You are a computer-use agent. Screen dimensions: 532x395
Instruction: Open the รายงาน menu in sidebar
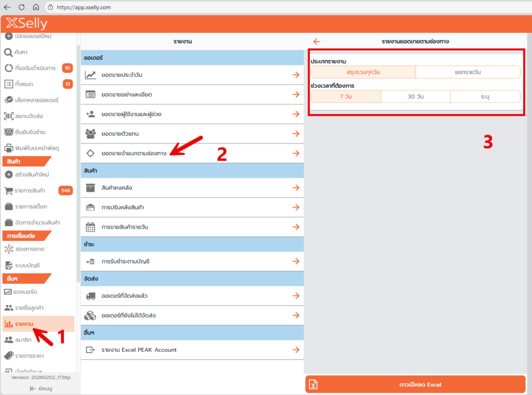[x=25, y=324]
